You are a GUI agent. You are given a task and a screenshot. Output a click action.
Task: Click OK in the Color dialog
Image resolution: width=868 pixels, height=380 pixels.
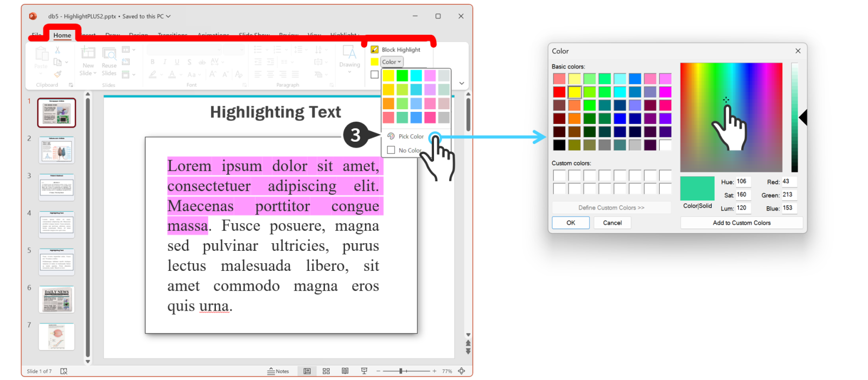(x=571, y=223)
